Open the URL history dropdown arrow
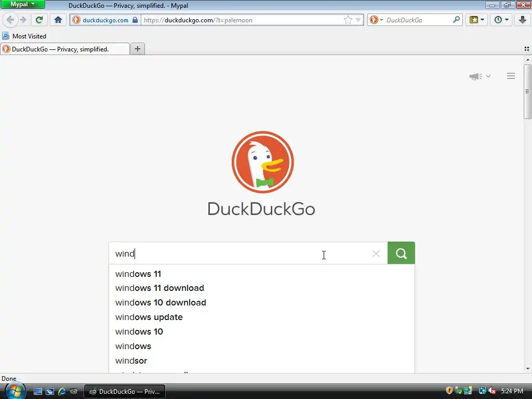The image size is (532, 399). (x=358, y=20)
